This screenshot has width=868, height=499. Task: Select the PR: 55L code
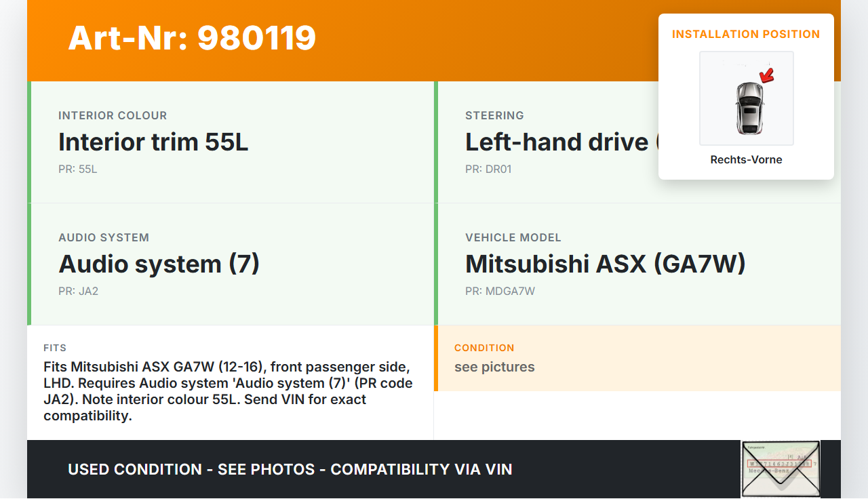click(x=78, y=169)
